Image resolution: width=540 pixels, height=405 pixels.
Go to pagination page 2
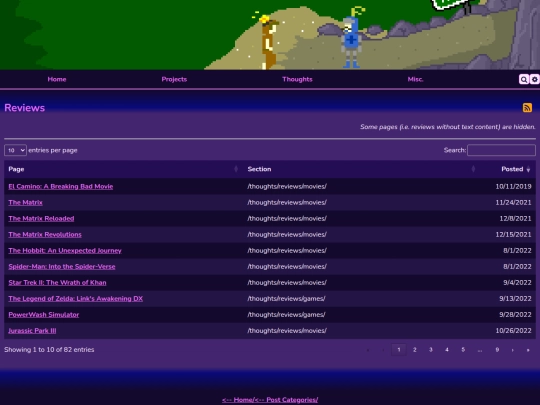415,350
